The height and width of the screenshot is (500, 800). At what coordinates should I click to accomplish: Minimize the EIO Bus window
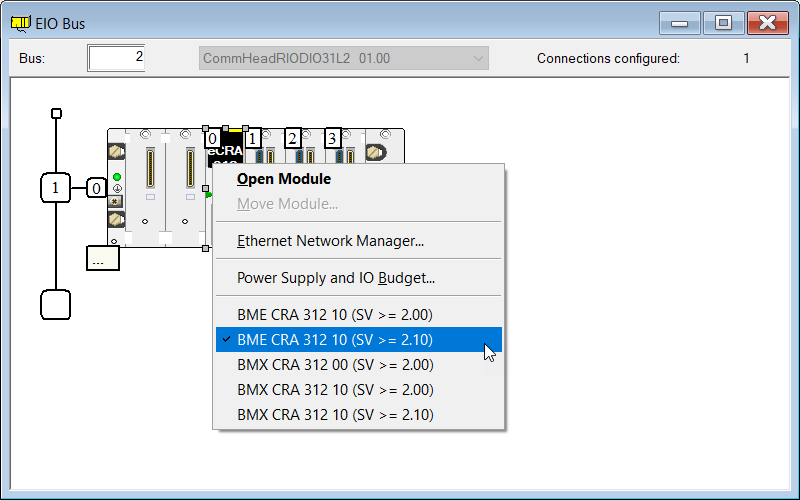pos(680,23)
